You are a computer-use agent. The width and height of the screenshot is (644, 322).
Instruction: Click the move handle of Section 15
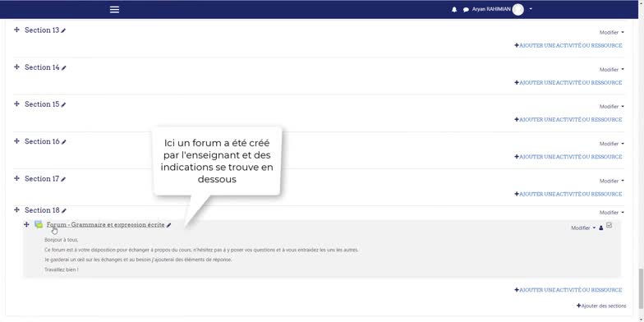(x=16, y=103)
